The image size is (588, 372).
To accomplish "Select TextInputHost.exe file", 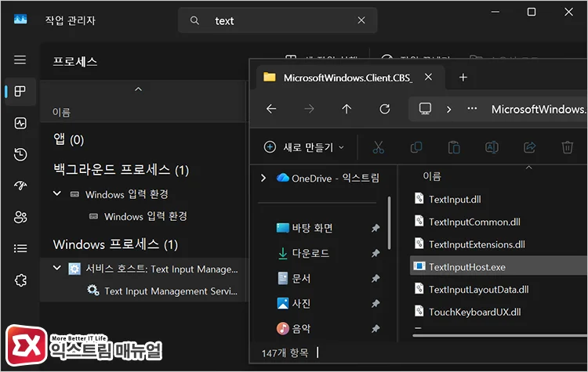I will [x=499, y=267].
